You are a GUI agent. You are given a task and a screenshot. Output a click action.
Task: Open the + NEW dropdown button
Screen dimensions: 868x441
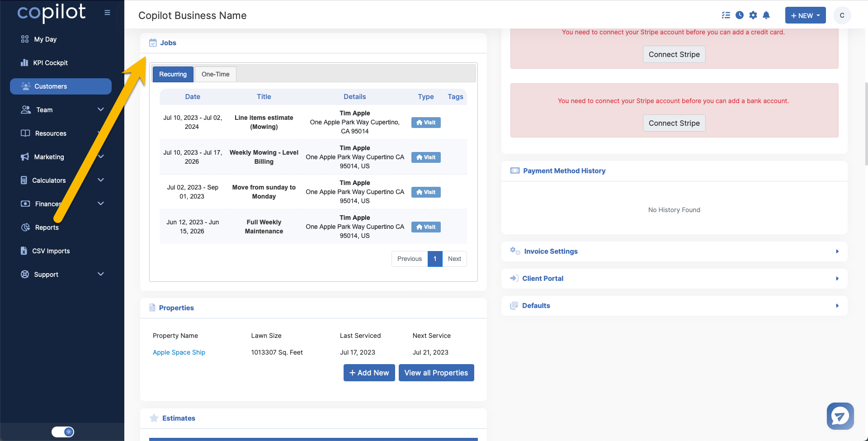pos(805,15)
